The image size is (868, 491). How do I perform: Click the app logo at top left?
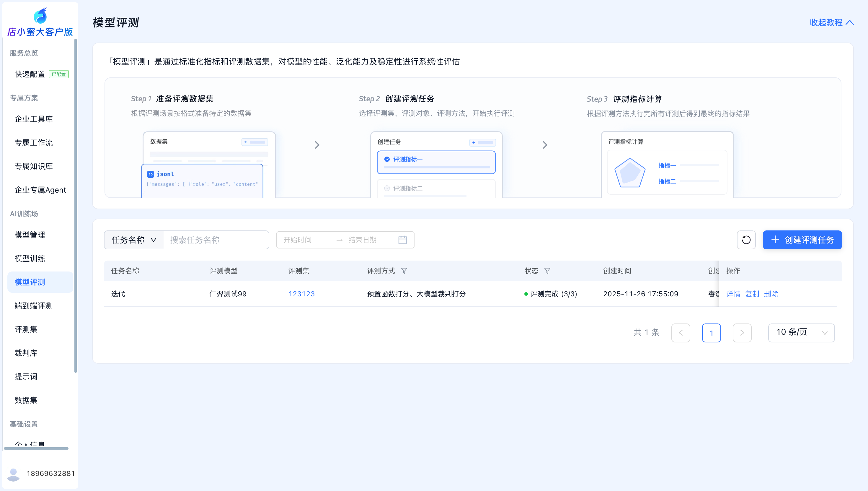point(40,16)
